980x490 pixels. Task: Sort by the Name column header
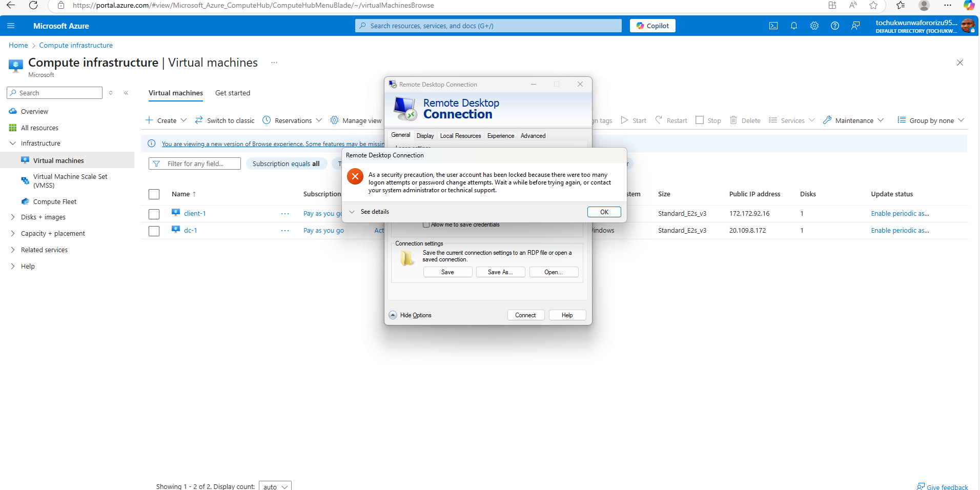coord(183,194)
